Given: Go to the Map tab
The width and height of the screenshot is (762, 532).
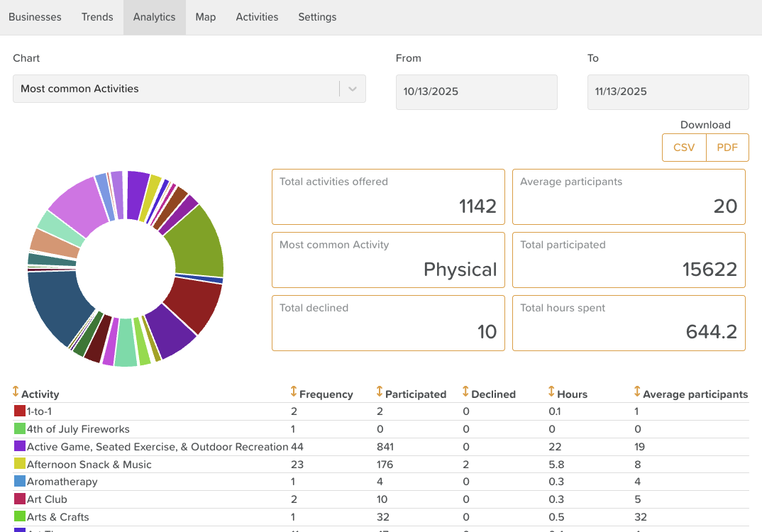Looking at the screenshot, I should (x=206, y=17).
